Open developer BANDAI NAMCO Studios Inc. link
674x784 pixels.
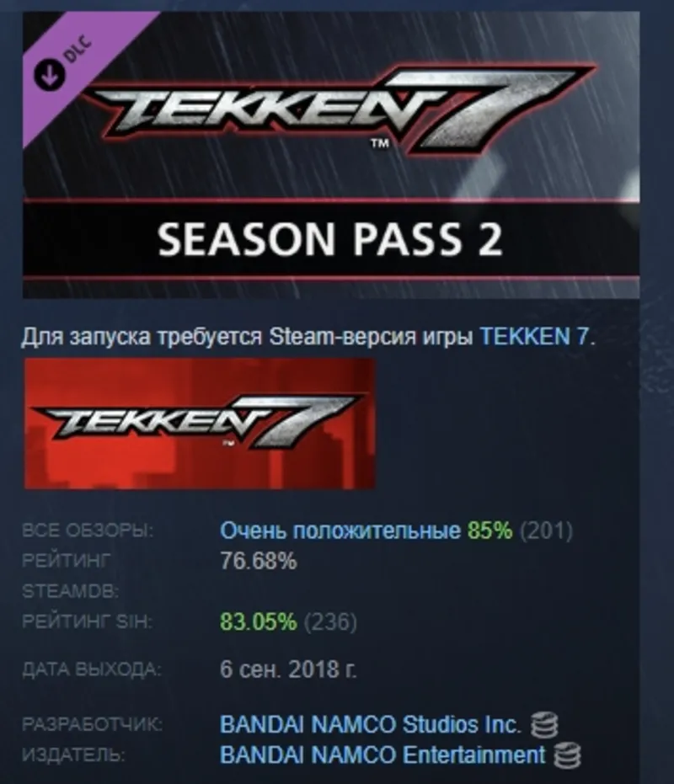(x=370, y=724)
